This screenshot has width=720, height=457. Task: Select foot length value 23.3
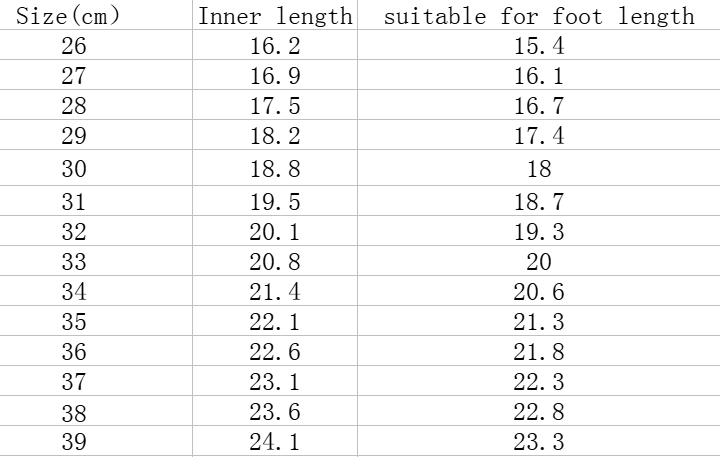click(x=539, y=442)
